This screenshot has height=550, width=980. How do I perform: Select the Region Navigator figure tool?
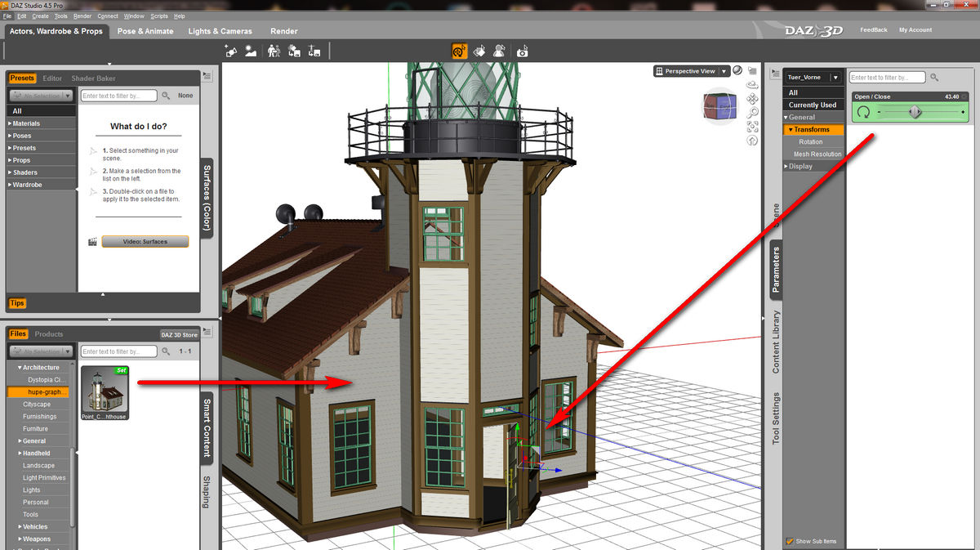(498, 51)
